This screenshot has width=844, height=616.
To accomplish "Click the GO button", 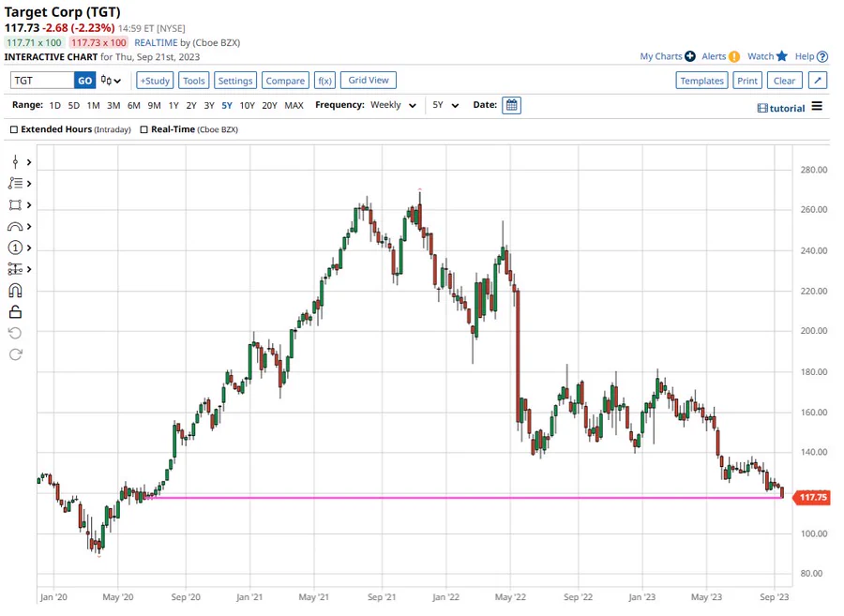I will [84, 81].
